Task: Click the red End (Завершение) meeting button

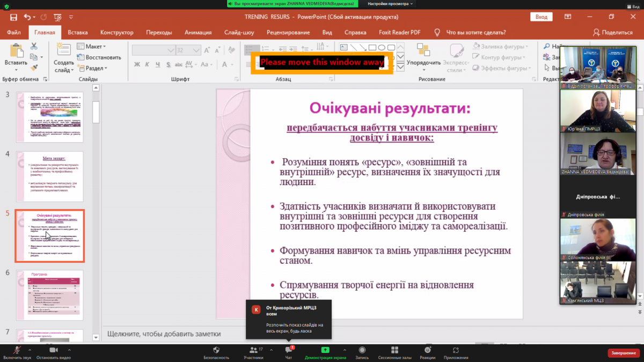Action: click(623, 353)
